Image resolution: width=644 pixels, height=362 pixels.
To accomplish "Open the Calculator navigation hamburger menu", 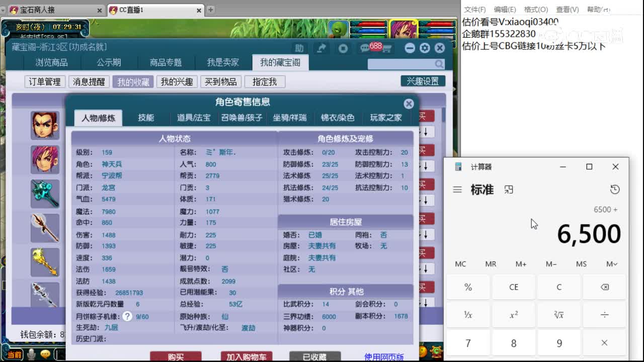I will tap(457, 190).
